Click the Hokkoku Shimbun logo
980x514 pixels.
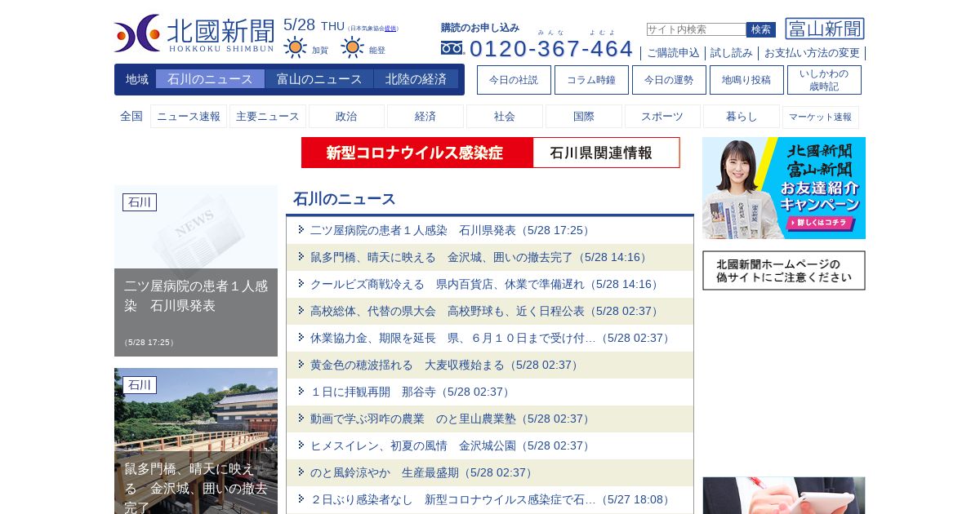(x=194, y=33)
